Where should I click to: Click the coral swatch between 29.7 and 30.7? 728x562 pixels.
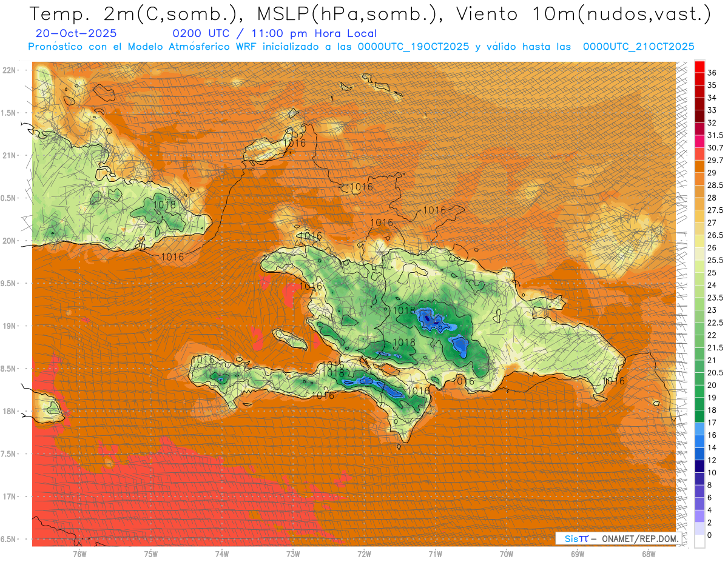click(699, 154)
